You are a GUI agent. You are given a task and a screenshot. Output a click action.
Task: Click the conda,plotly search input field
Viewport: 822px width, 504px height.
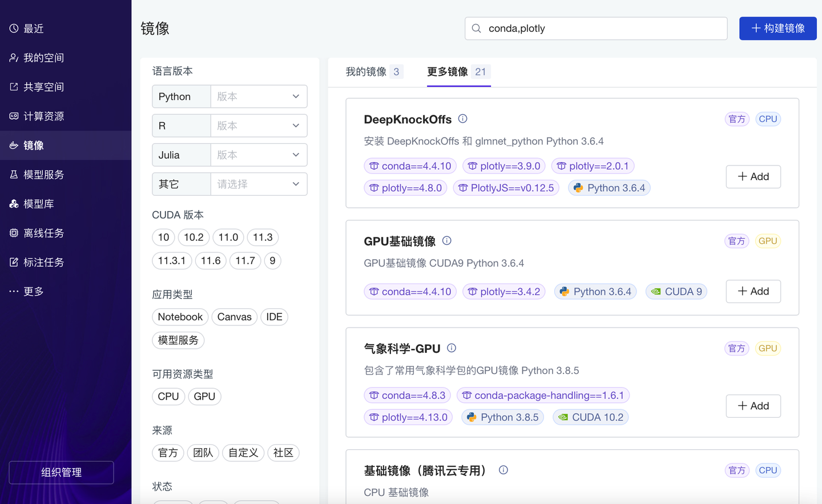pos(596,29)
